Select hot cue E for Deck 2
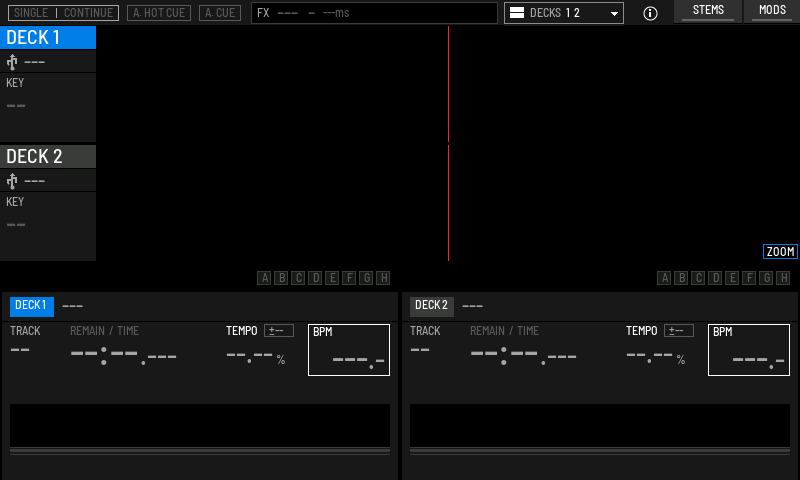The height and width of the screenshot is (480, 800). point(732,278)
